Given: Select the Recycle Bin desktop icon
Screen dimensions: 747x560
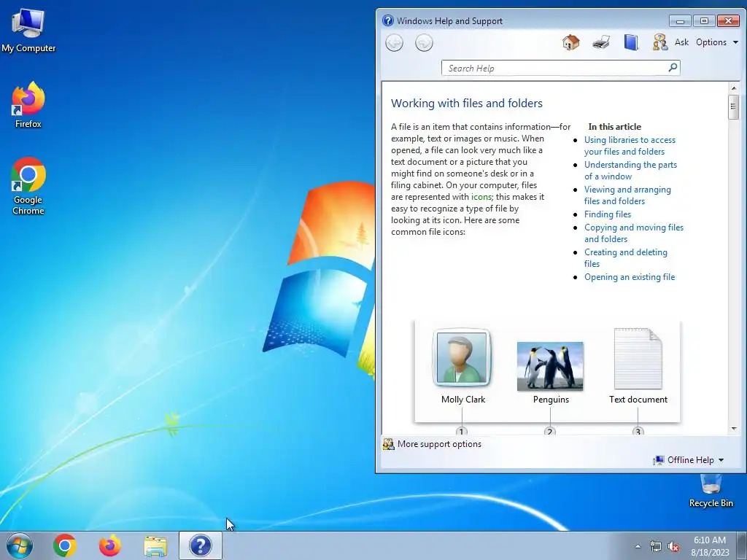Looking at the screenshot, I should point(711,491).
